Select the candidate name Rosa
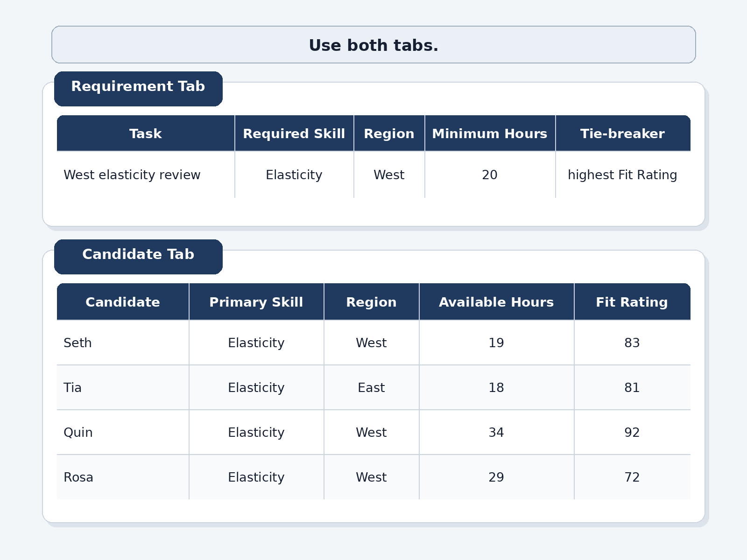The height and width of the screenshot is (560, 747). 78,477
